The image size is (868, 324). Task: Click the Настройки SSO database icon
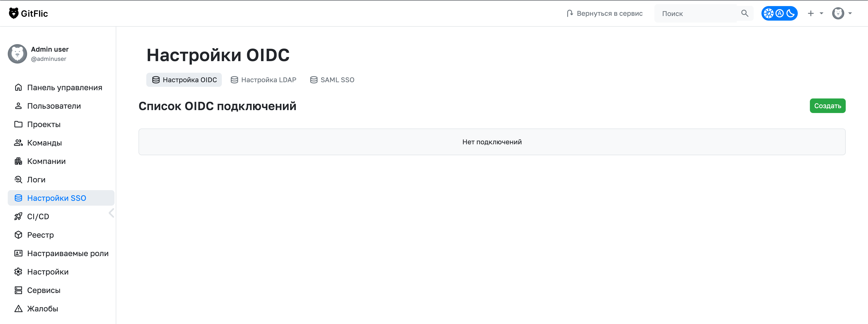[x=18, y=198]
